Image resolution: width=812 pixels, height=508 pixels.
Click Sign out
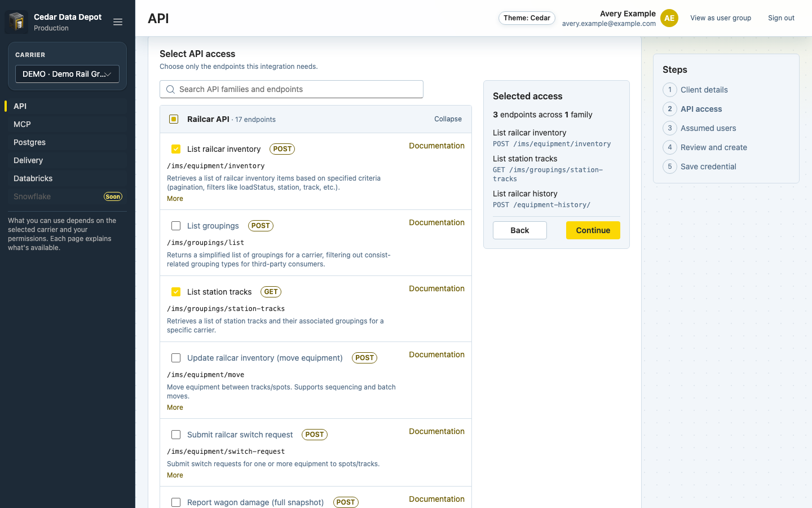click(781, 18)
